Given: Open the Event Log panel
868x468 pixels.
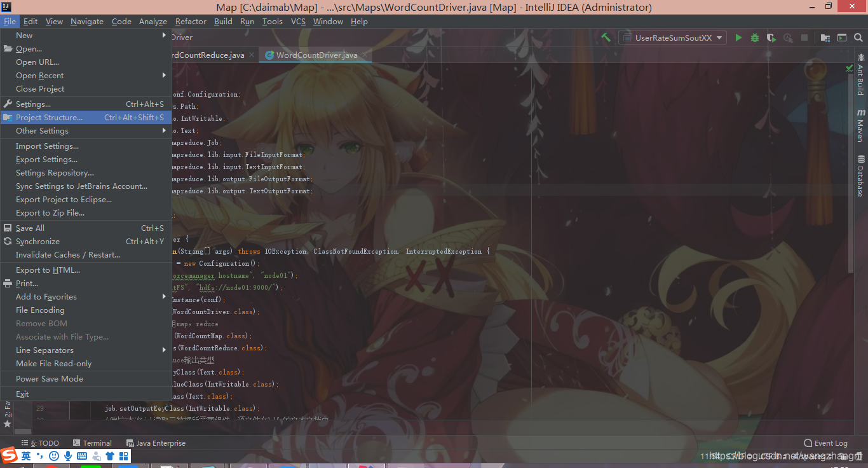Looking at the screenshot, I should pyautogui.click(x=825, y=443).
